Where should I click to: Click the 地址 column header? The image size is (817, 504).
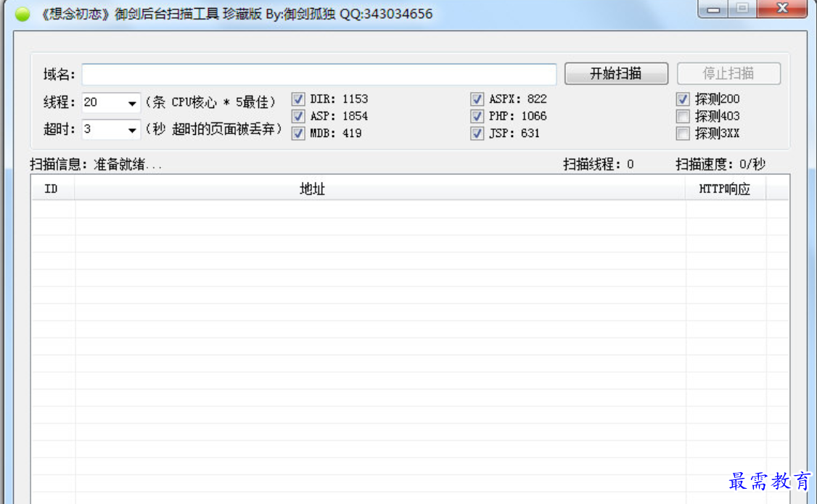[x=380, y=189]
